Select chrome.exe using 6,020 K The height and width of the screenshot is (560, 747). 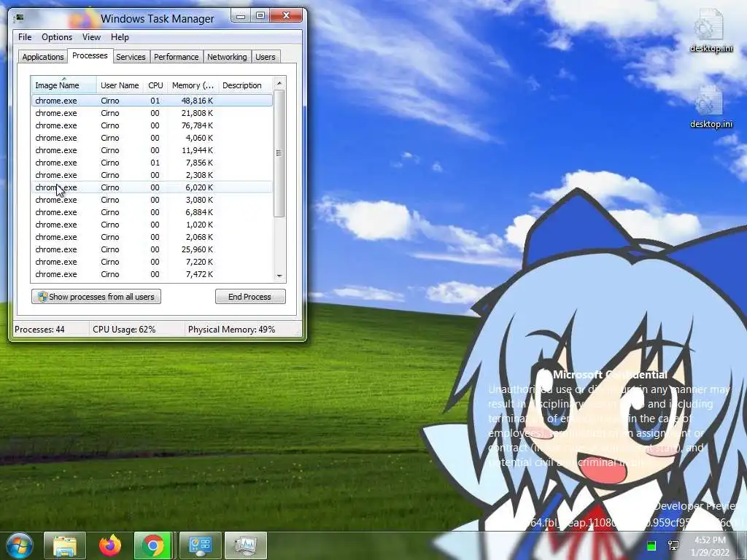pos(152,187)
